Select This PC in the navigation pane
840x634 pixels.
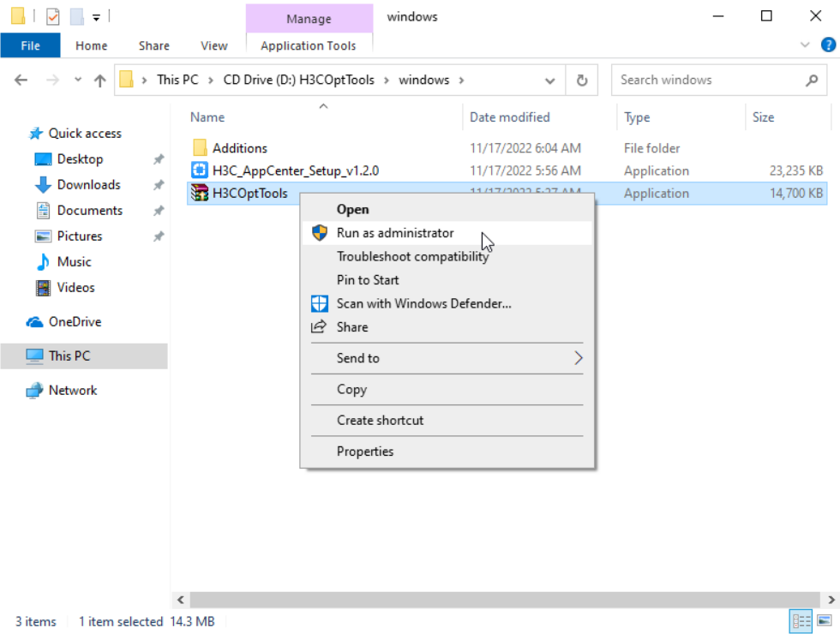(x=84, y=356)
